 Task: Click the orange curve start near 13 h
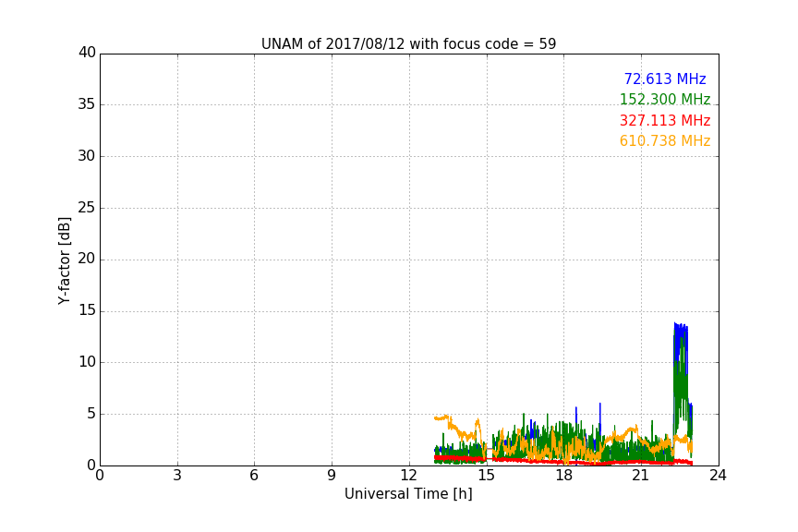436,418
